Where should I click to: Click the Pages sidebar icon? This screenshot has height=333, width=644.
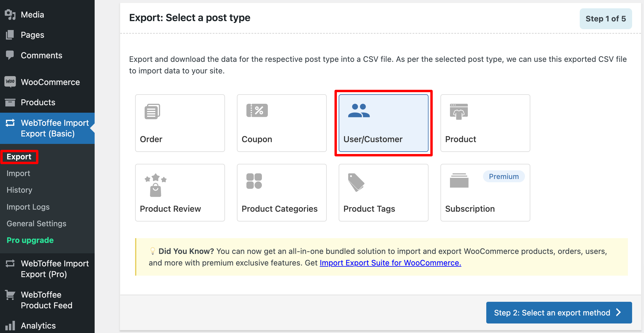(10, 35)
